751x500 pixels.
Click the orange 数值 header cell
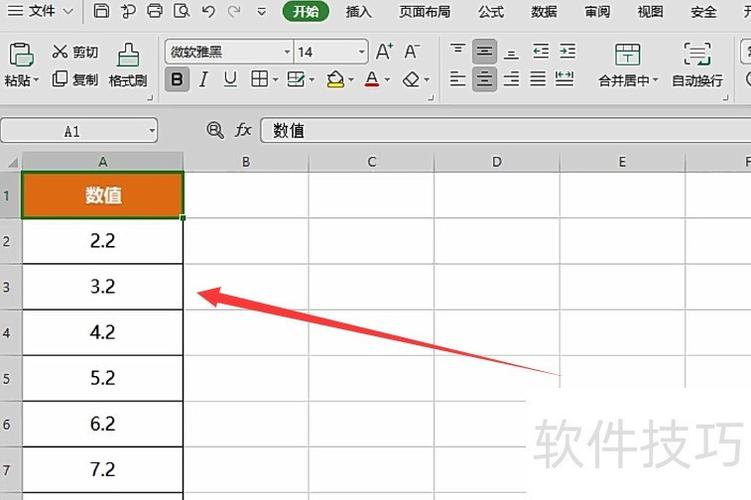coord(102,195)
